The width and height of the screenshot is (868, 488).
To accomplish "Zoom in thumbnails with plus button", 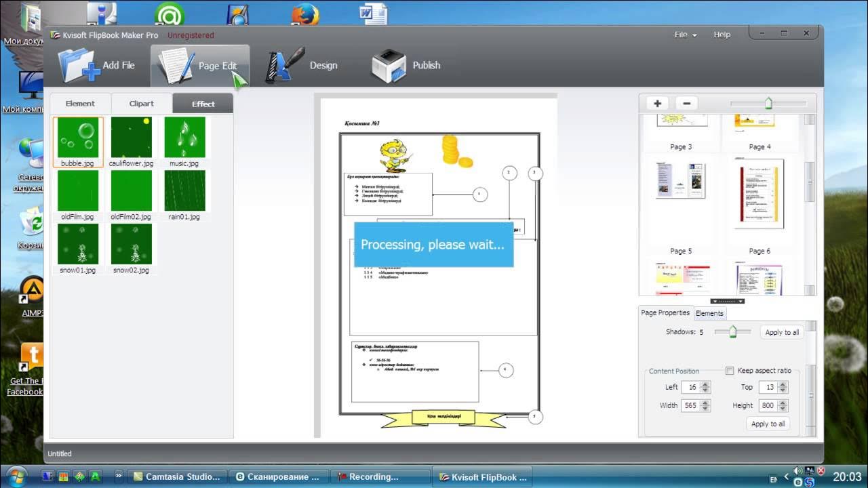I will pos(657,103).
